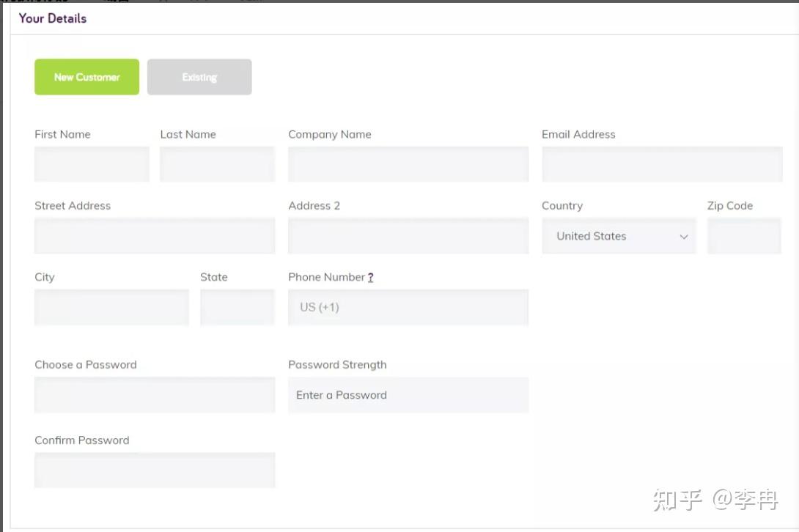Select the New Customer tab button

86,77
